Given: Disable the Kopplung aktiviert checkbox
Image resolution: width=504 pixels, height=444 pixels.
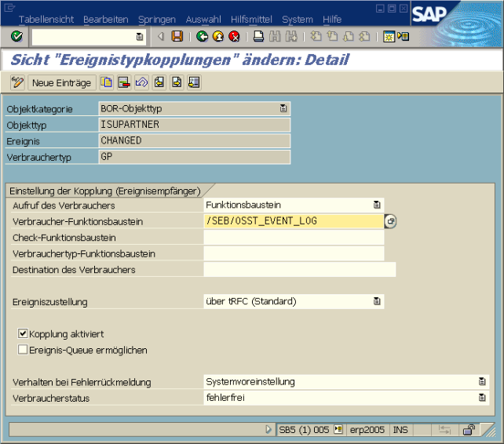Looking at the screenshot, I should coord(23,333).
